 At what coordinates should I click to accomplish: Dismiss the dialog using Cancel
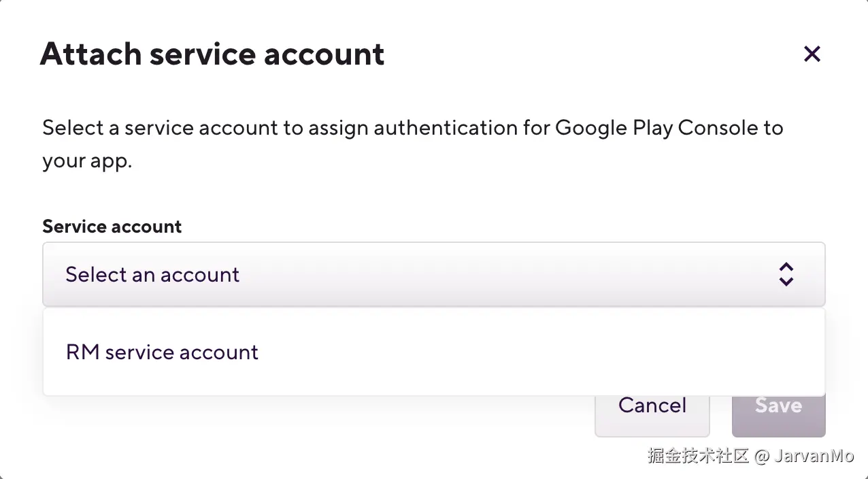pos(652,406)
